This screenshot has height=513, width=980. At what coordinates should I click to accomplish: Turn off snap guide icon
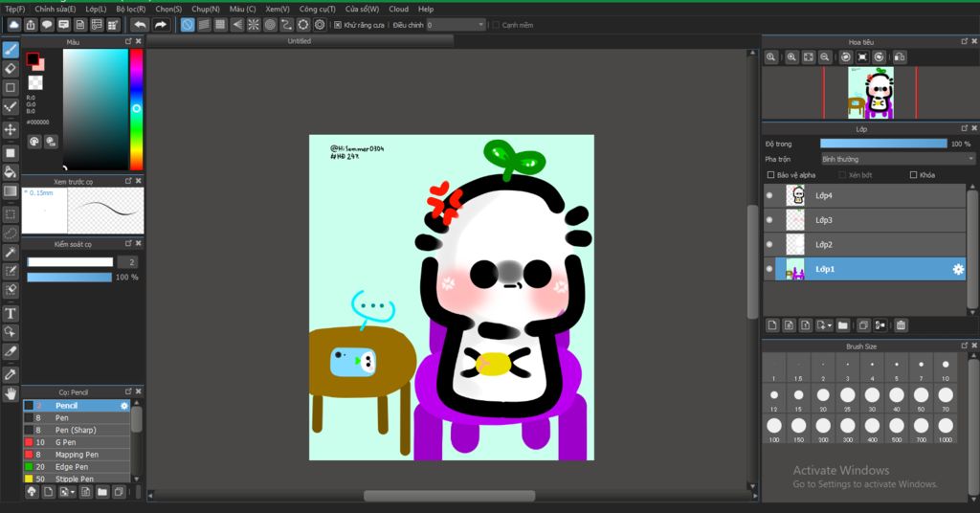tap(188, 25)
